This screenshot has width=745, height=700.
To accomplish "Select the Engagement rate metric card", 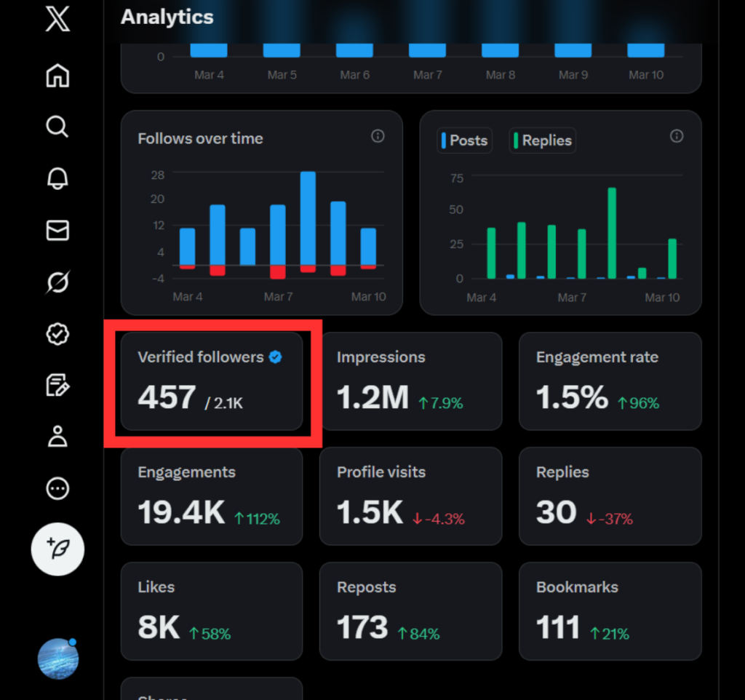I will [x=610, y=381].
